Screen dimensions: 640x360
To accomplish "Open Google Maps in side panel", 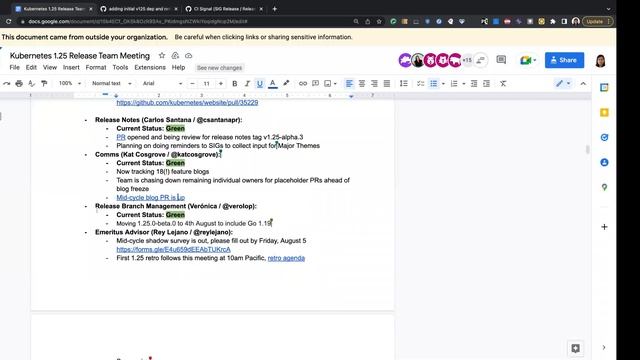I will click(604, 187).
